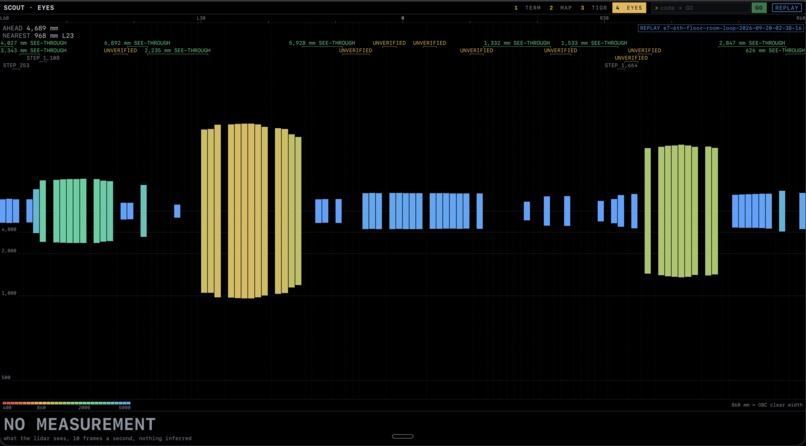The width and height of the screenshot is (806, 446).
Task: Click the green GO button
Action: pyautogui.click(x=759, y=8)
